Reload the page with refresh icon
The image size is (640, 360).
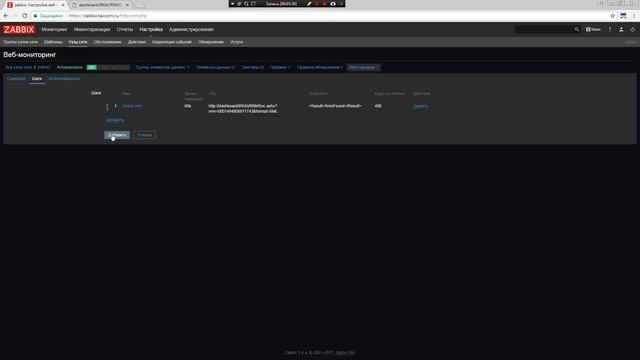pos(24,16)
